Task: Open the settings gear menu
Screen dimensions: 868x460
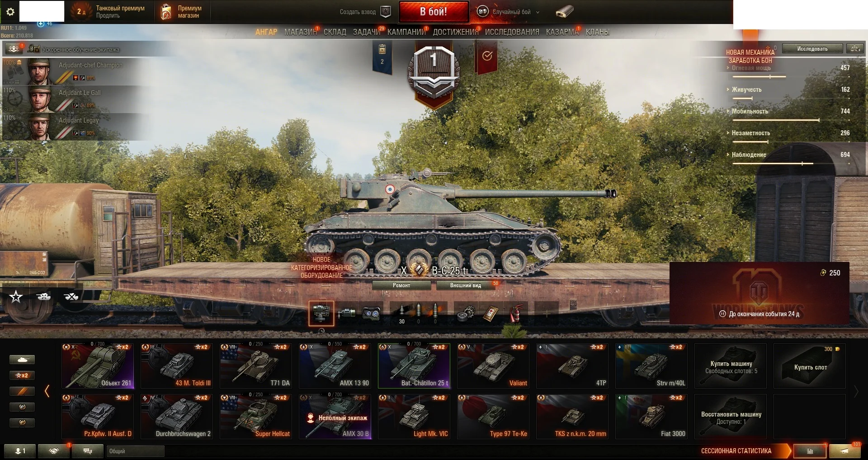Action: pos(10,12)
